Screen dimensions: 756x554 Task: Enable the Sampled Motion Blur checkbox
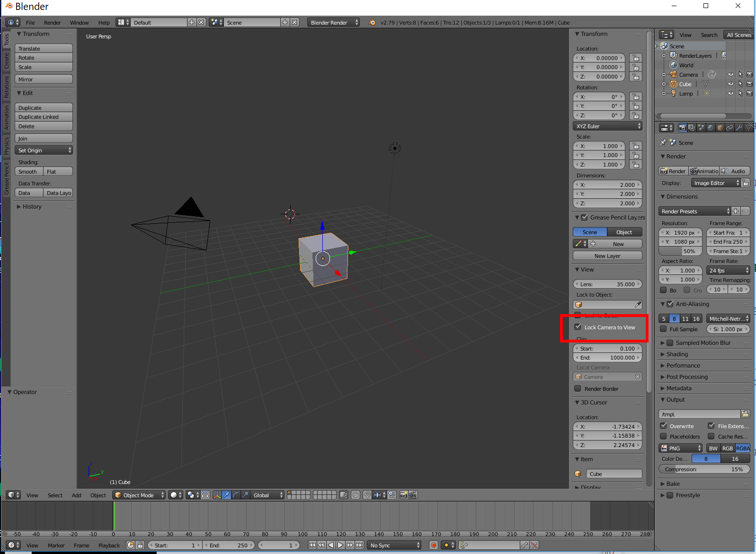tap(670, 343)
